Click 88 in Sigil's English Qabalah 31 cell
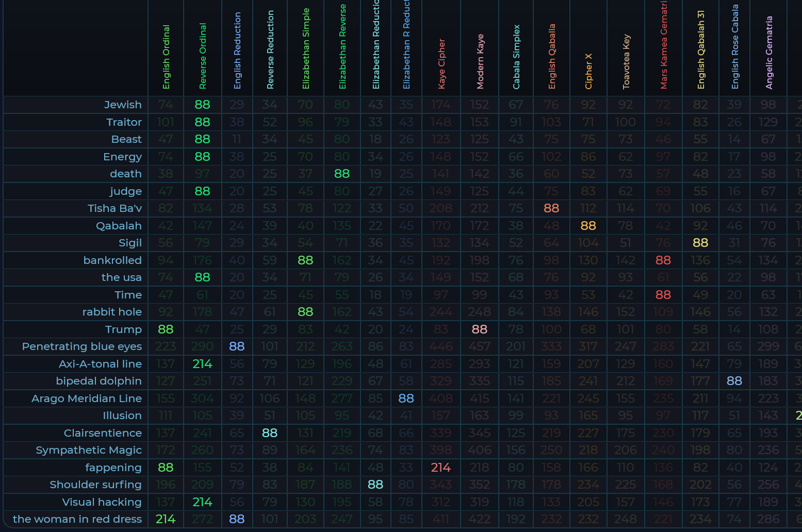 pos(700,243)
